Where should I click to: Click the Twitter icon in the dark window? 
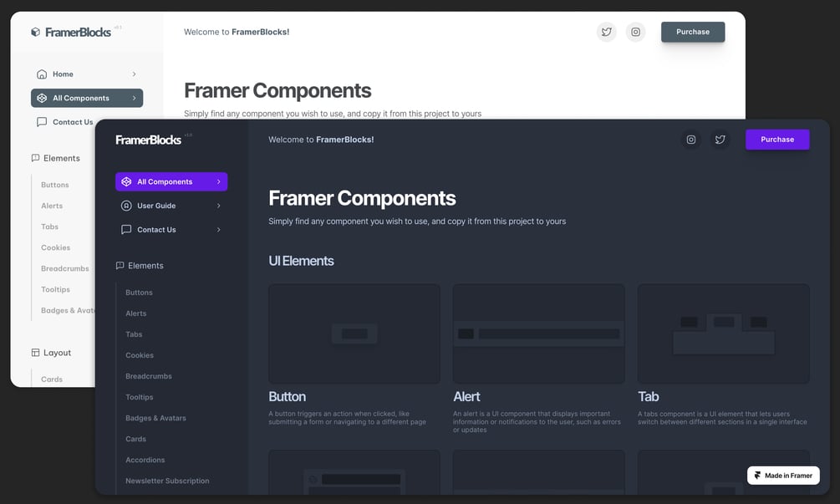point(720,140)
